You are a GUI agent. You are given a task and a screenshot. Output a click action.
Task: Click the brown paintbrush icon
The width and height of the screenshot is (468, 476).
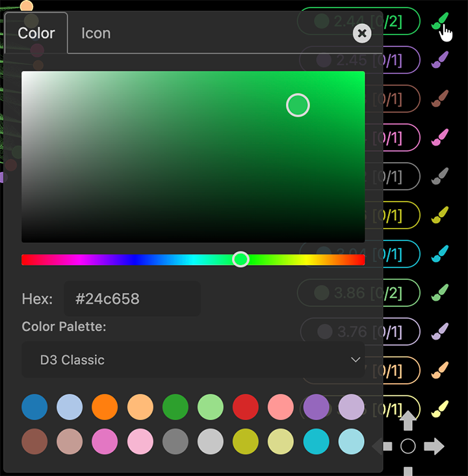click(x=440, y=99)
